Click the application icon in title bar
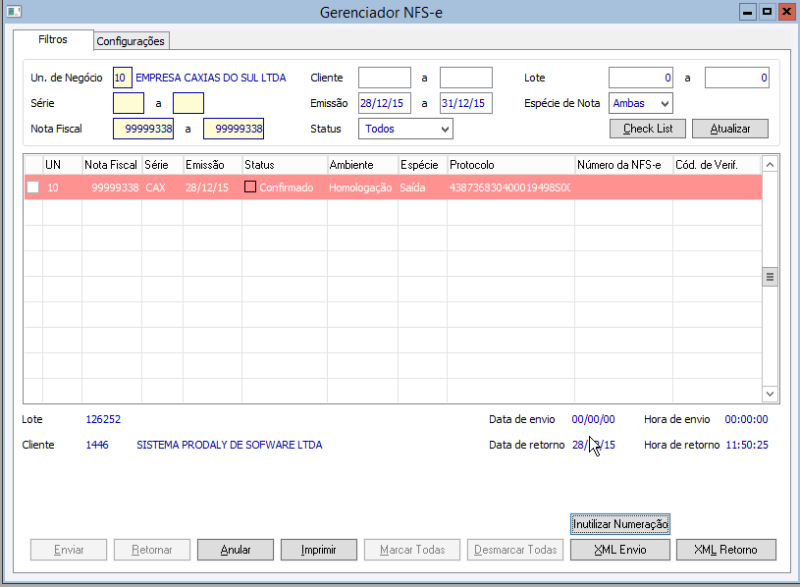800x587 pixels. click(x=14, y=11)
